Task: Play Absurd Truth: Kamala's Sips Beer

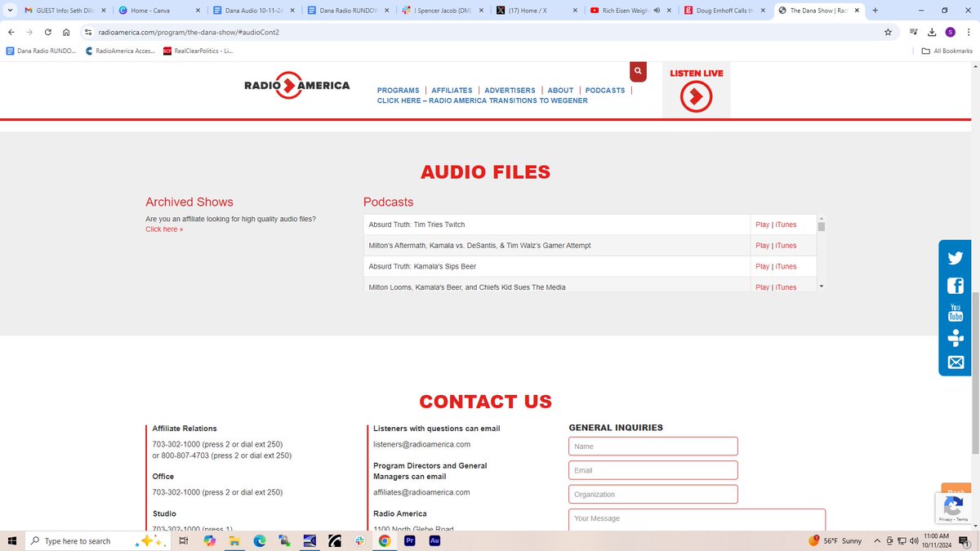Action: (x=762, y=267)
